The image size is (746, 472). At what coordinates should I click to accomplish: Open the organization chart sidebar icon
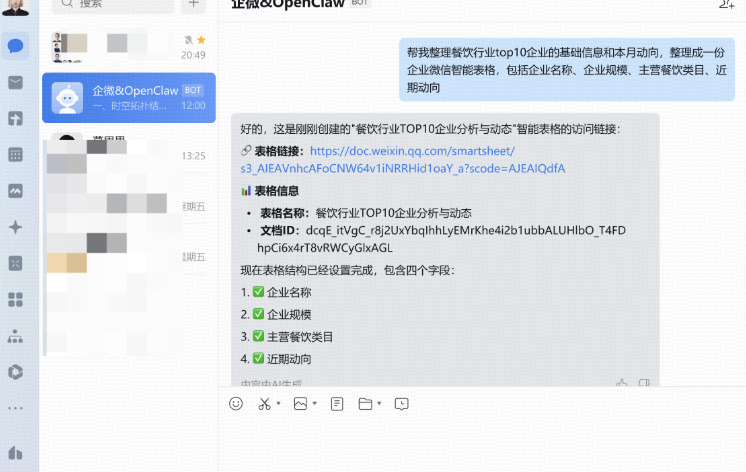[x=15, y=336]
